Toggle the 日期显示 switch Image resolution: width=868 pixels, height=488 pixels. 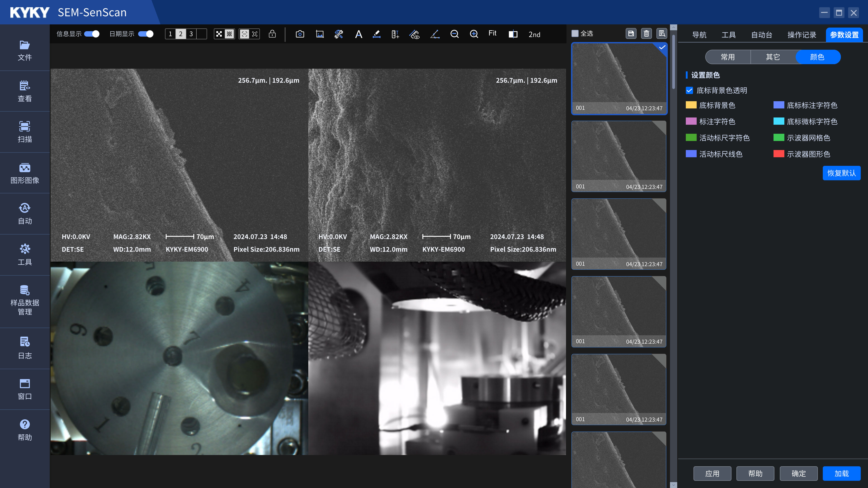(146, 34)
